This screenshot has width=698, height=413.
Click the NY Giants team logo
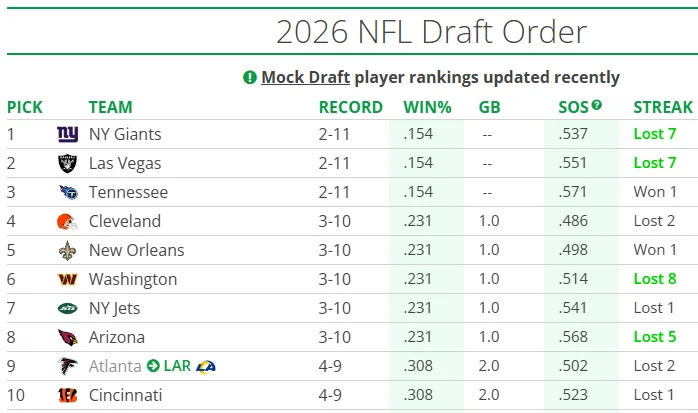point(67,134)
